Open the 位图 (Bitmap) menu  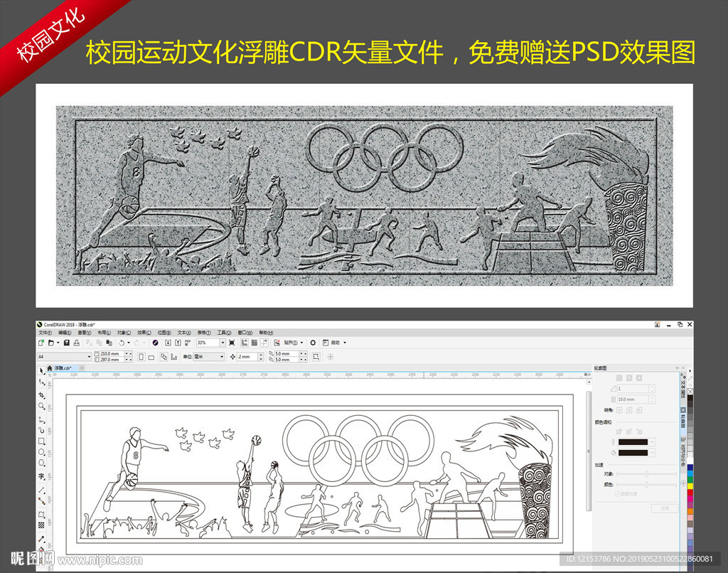click(x=164, y=333)
